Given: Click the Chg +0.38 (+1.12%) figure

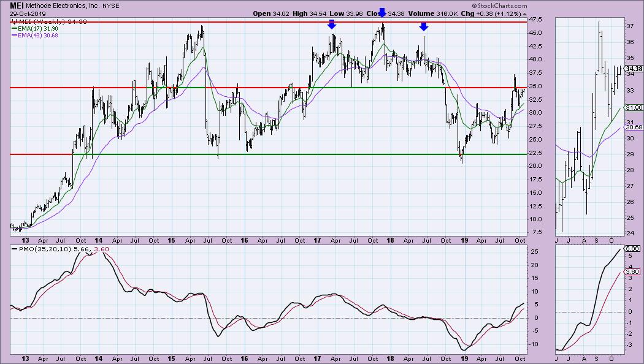Looking at the screenshot, I should click(491, 13).
